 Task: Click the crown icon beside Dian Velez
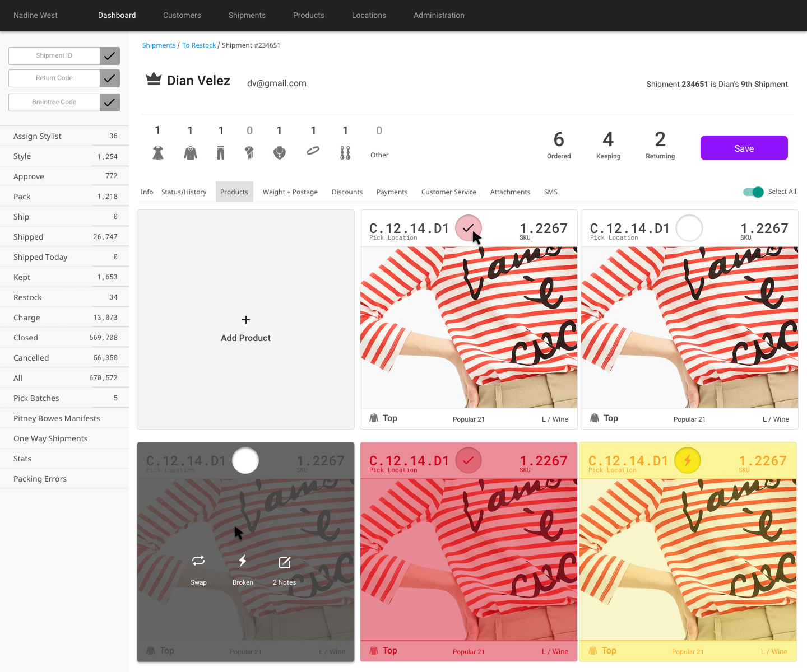[154, 80]
